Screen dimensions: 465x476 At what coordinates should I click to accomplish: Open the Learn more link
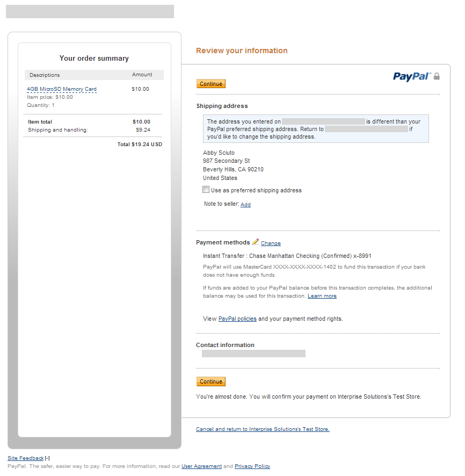[322, 296]
